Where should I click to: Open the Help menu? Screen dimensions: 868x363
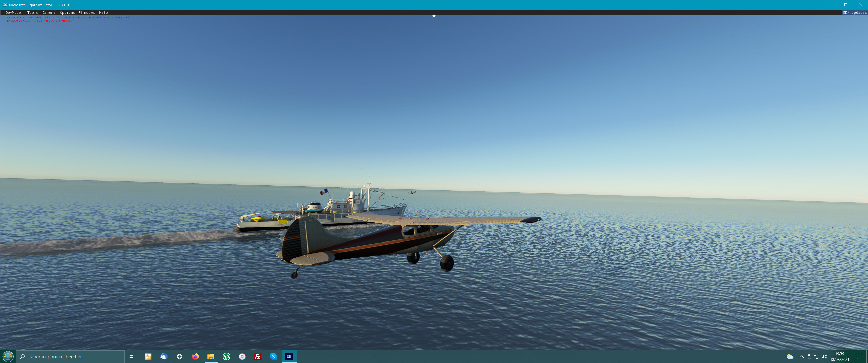[x=103, y=12]
